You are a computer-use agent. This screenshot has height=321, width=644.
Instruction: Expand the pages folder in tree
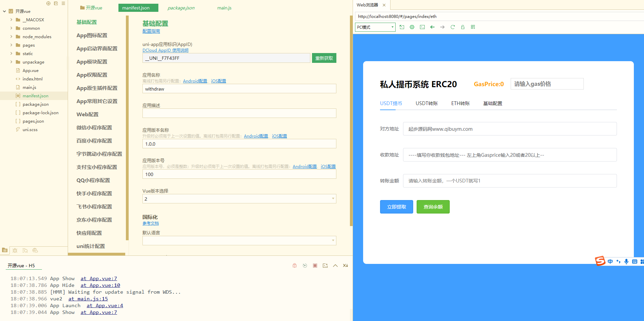click(11, 45)
